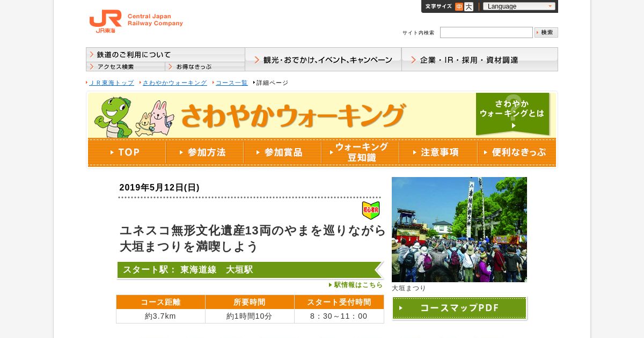The height and width of the screenshot is (338, 644).
Task: Open the Language dropdown
Action: click(519, 6)
